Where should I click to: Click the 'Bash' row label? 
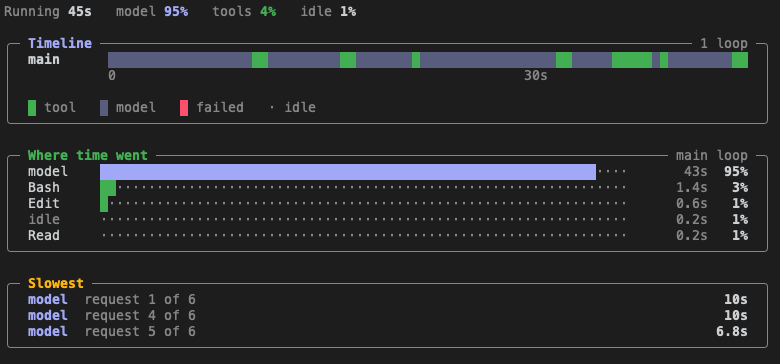click(44, 188)
